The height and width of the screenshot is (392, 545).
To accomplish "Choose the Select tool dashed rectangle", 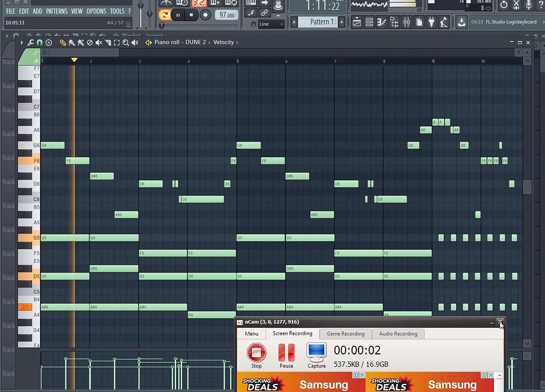I will point(117,42).
